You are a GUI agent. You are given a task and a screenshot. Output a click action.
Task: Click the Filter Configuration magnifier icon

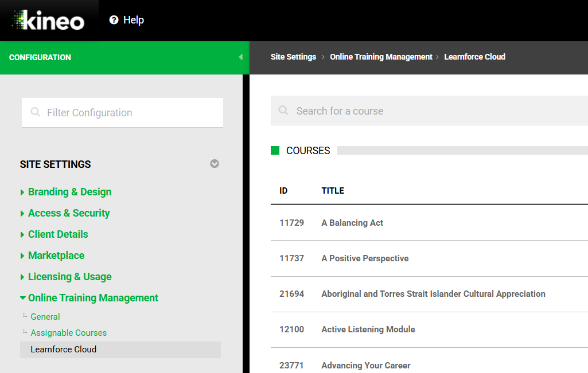pos(36,112)
